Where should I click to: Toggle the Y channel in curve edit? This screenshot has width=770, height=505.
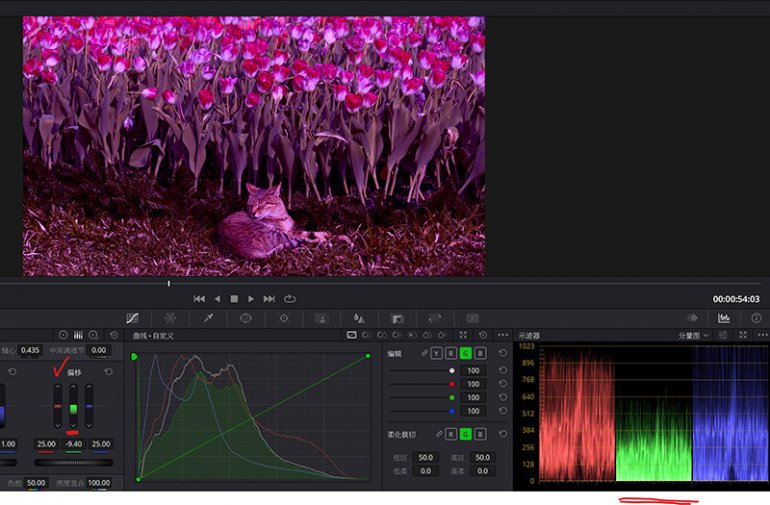(438, 353)
